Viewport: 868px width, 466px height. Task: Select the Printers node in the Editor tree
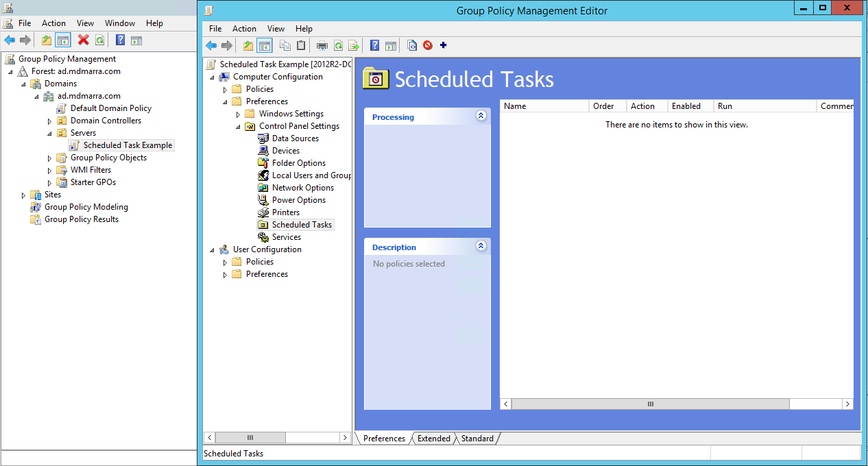tap(286, 212)
